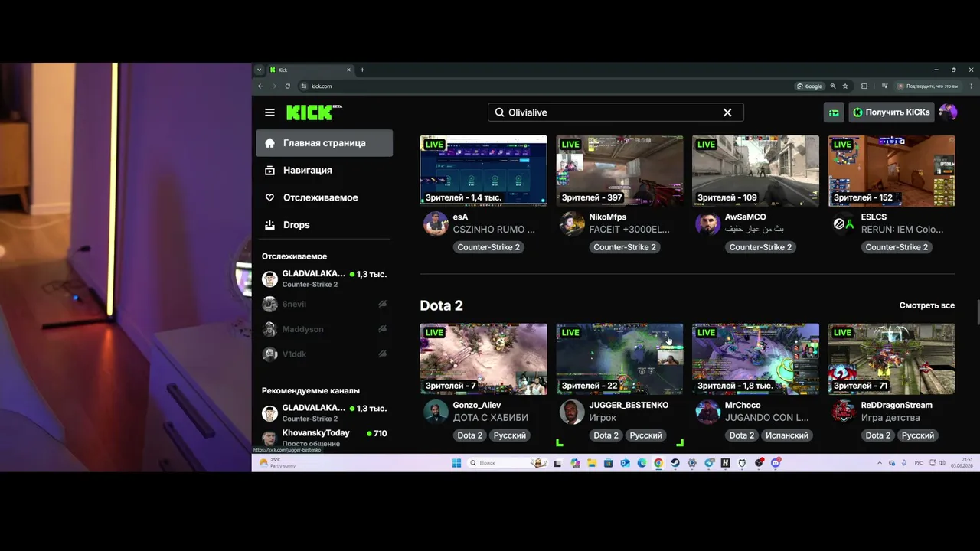Open the green icon button beside Получить KICKs
This screenshot has width=980, height=551.
[834, 112]
